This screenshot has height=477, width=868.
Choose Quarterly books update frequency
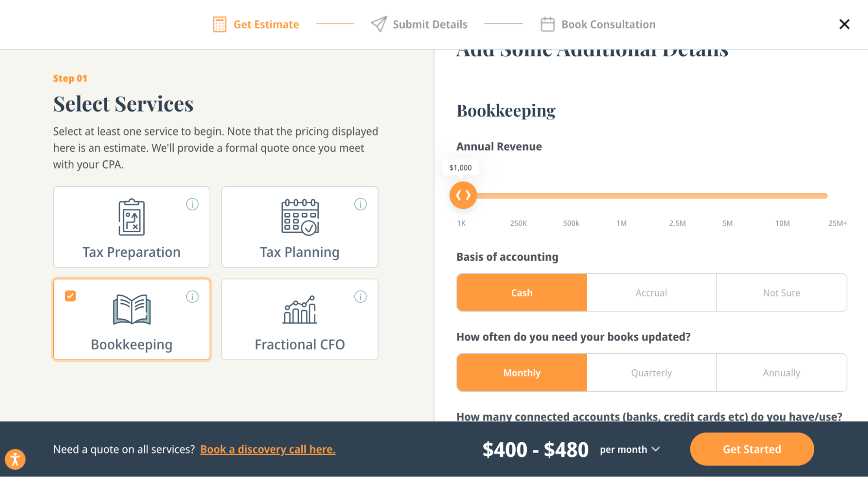click(651, 373)
